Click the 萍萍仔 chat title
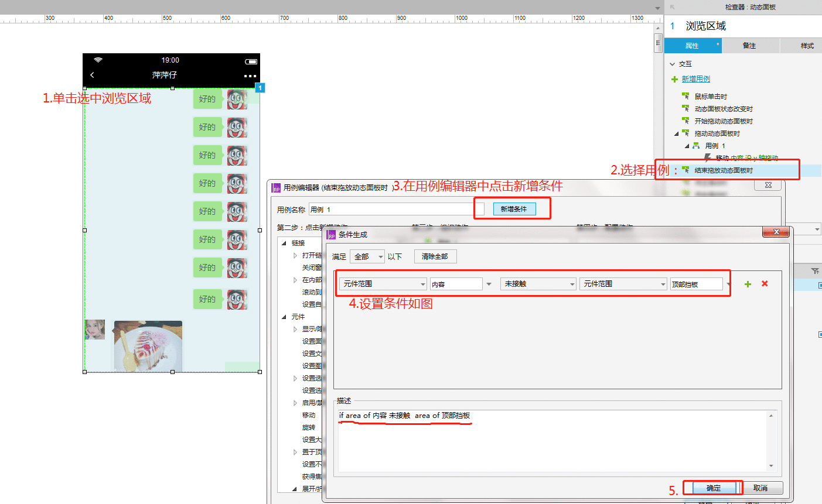Viewport: 822px width, 504px height. pyautogui.click(x=165, y=75)
